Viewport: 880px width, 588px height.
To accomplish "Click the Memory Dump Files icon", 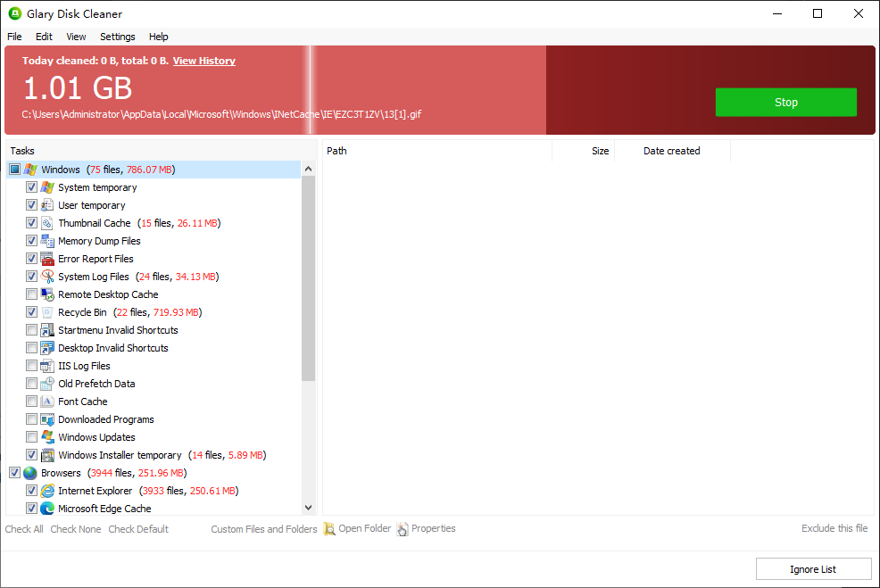I will pyautogui.click(x=46, y=240).
